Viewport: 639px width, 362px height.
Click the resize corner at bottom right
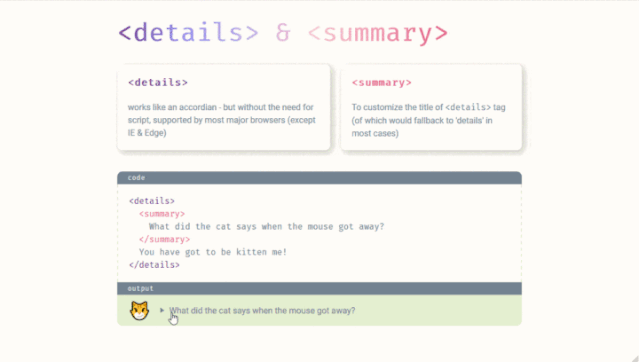pyautogui.click(x=635, y=358)
